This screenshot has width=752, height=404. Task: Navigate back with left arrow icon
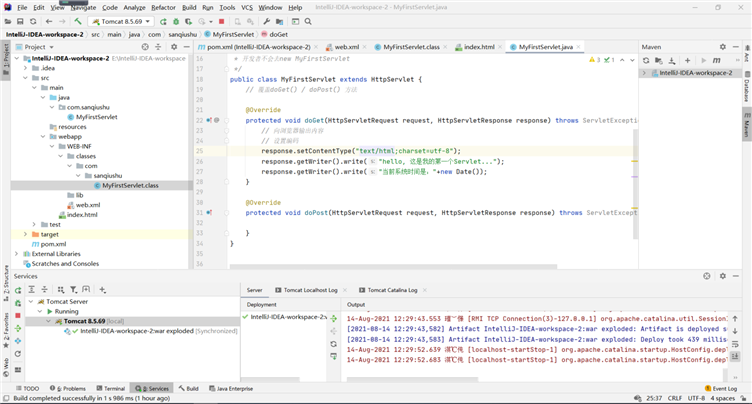point(49,22)
